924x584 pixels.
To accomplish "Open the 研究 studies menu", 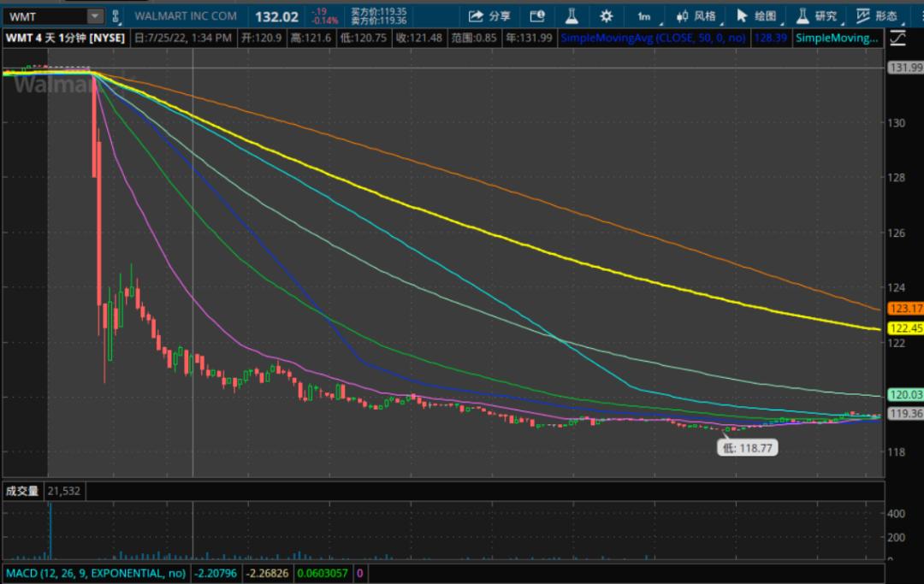I will pyautogui.click(x=817, y=16).
